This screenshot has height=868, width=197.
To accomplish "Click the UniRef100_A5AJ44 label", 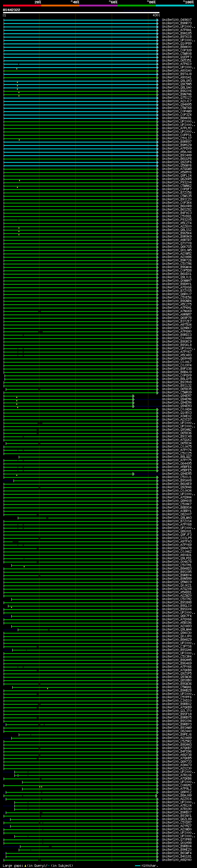I will pos(177,152).
